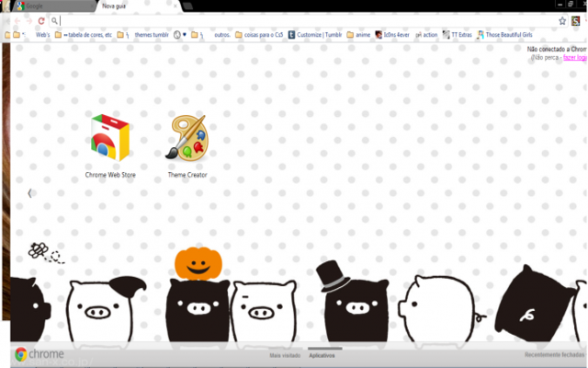Open the action bookmark
The image size is (588, 368).
[x=426, y=35]
